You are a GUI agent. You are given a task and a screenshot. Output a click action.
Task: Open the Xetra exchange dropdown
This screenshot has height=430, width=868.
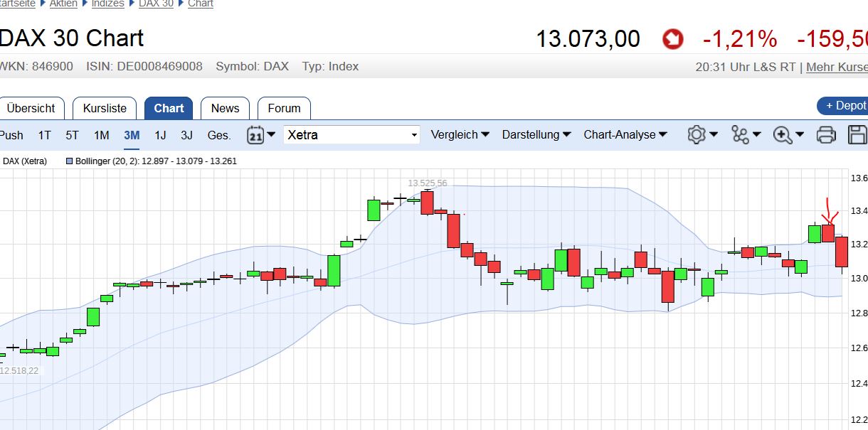(x=351, y=134)
